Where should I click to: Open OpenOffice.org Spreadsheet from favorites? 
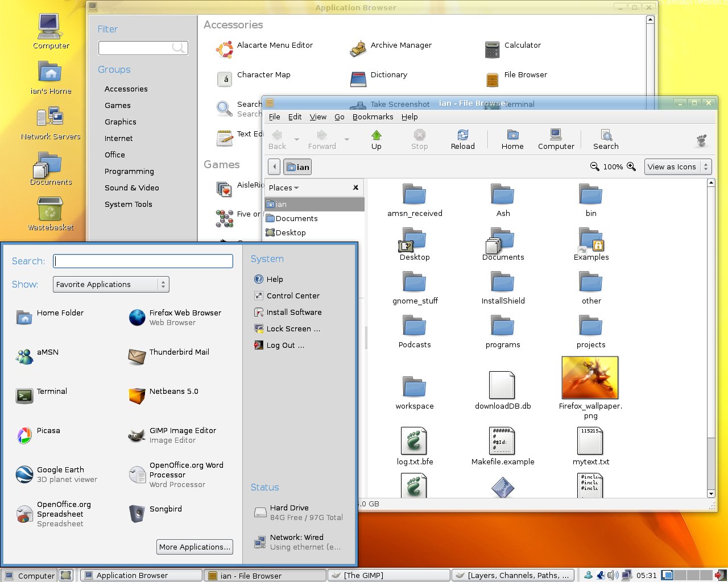click(x=24, y=513)
